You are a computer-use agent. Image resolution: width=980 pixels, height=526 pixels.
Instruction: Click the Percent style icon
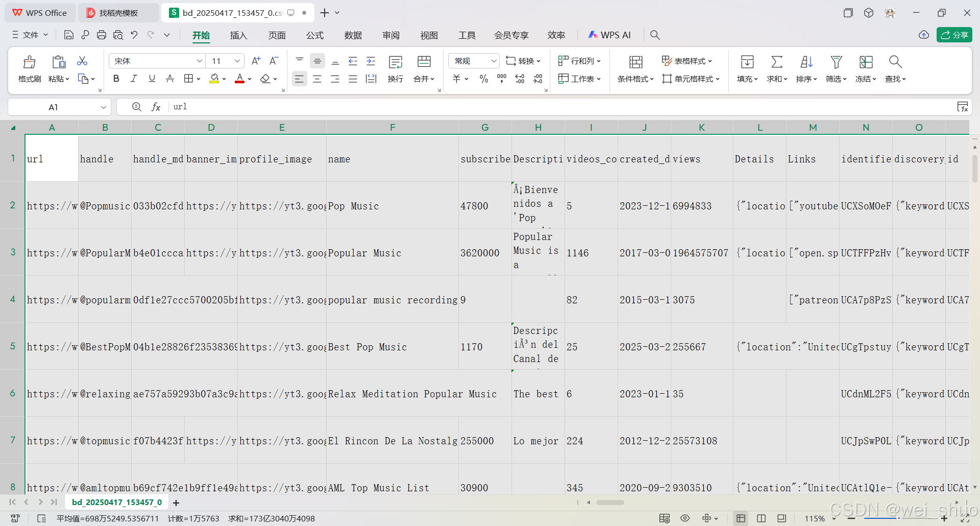[x=484, y=79]
